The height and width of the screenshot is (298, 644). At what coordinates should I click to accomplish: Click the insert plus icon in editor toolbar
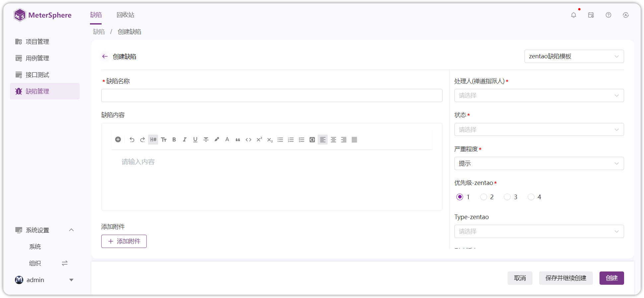click(x=118, y=140)
